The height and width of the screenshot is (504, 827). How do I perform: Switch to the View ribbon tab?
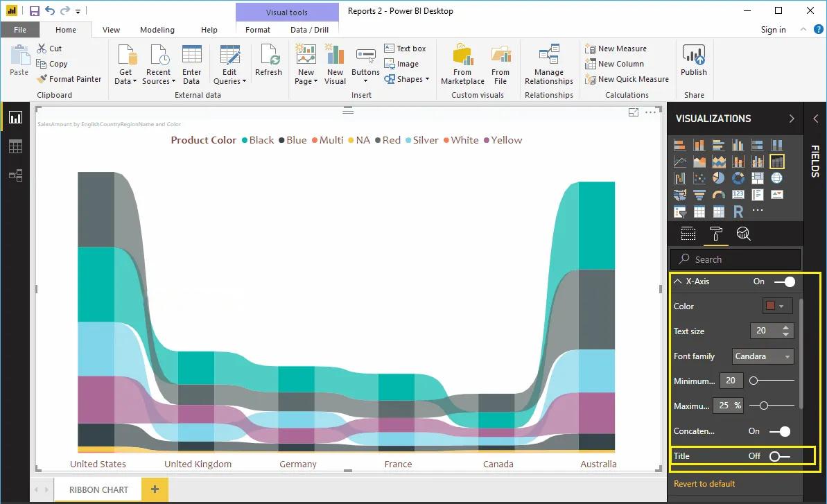111,30
